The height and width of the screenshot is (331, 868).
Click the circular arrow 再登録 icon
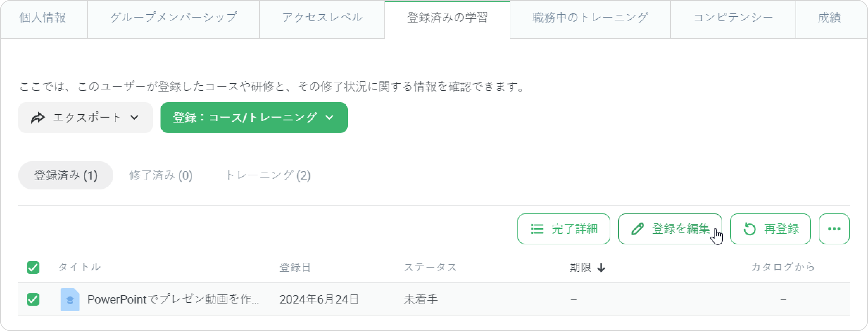(x=749, y=229)
